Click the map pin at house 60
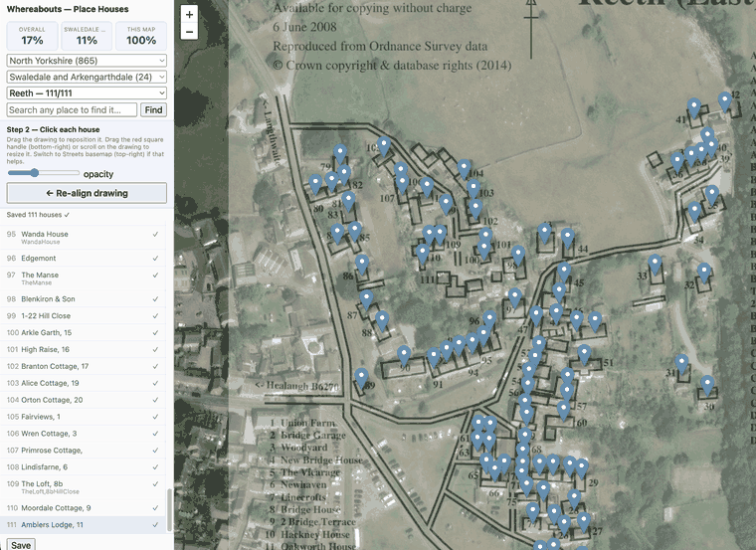The width and height of the screenshot is (756, 550). tap(564, 411)
